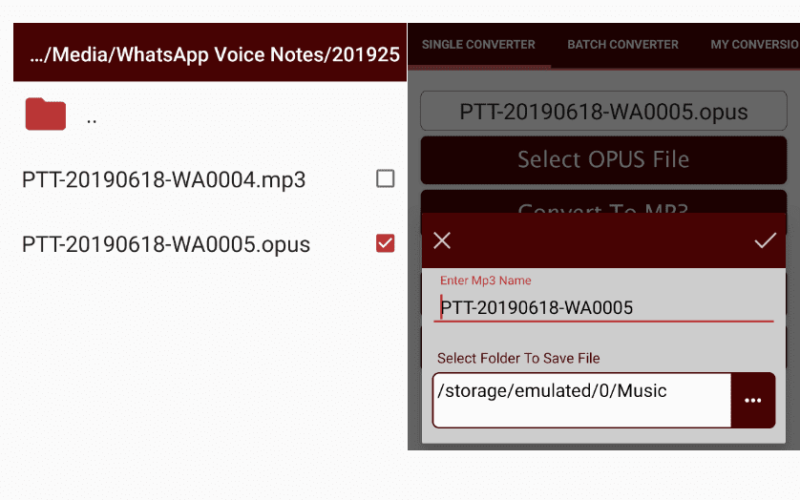Tick the checkbox for PTT-20190618-WA0004.mp3
Viewport: 800px width, 500px height.
pyautogui.click(x=385, y=179)
